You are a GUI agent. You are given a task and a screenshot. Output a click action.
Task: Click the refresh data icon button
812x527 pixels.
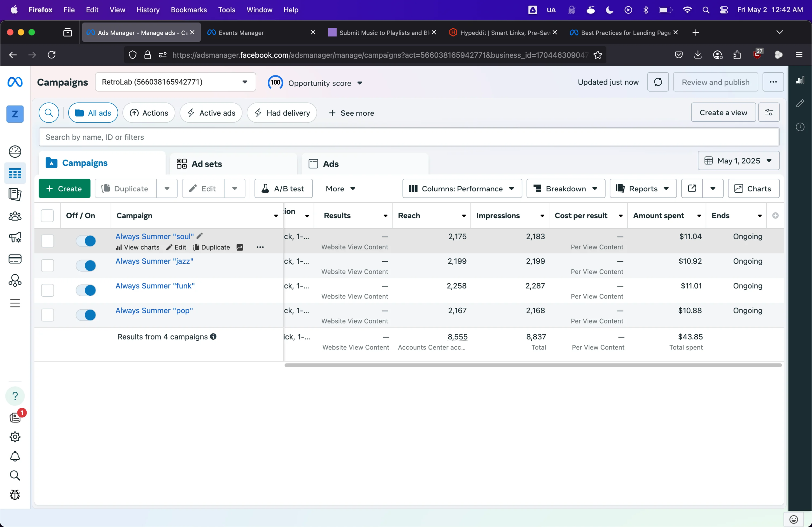(x=658, y=82)
